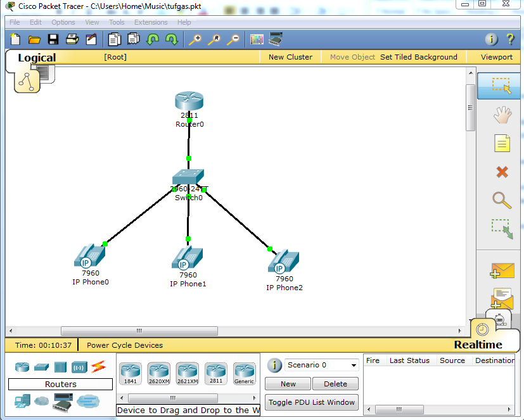524x420 pixels.
Task: Select the Wireless Devices category icon
Action: (x=79, y=367)
